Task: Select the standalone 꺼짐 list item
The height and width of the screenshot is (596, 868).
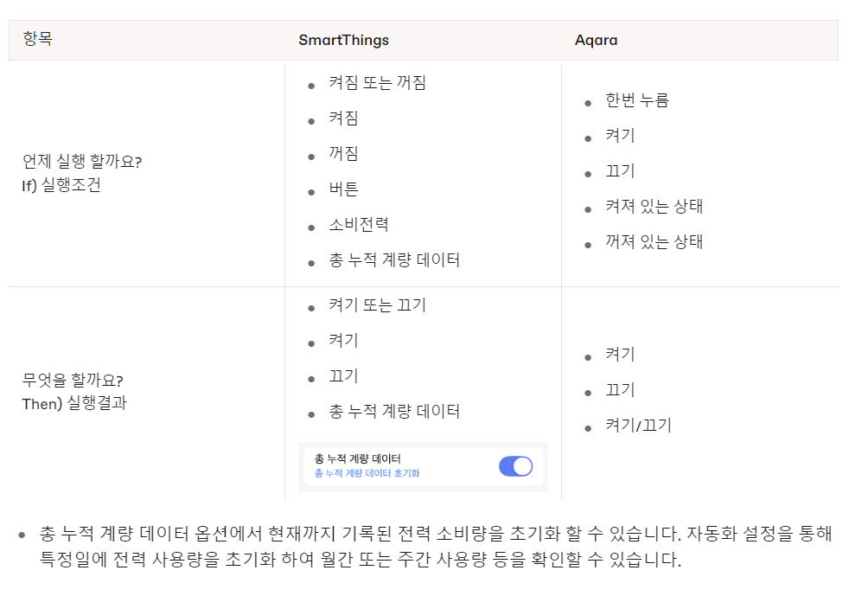Action: tap(343, 154)
